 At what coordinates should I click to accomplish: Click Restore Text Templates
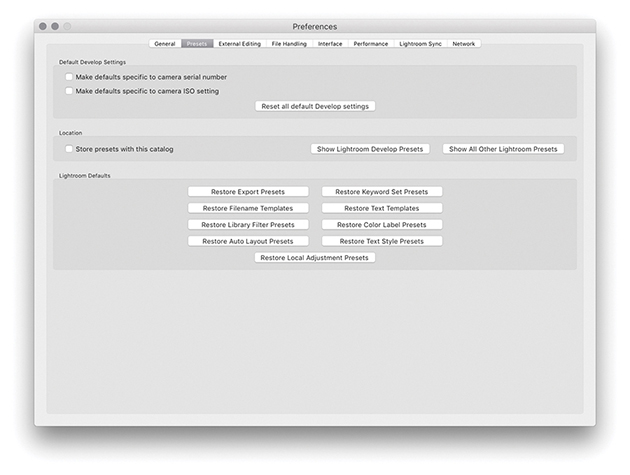click(x=382, y=208)
